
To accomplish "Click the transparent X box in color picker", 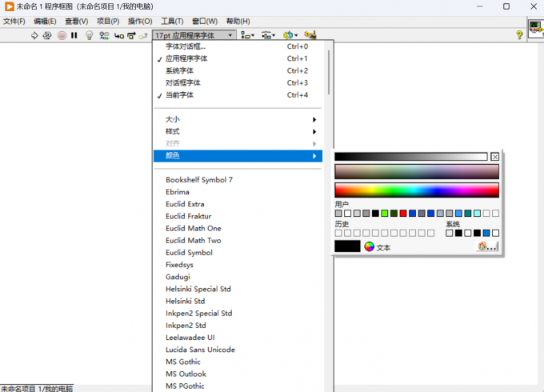I will click(x=494, y=157).
